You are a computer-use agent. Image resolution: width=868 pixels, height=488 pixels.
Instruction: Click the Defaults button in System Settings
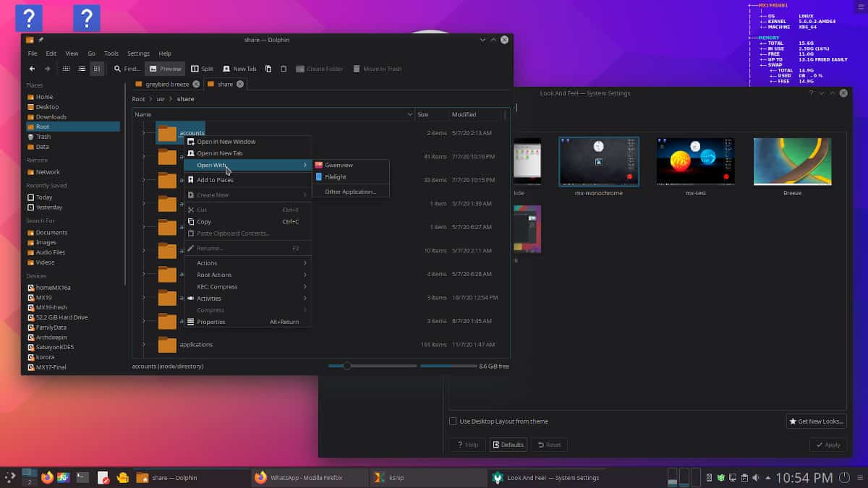(x=509, y=445)
